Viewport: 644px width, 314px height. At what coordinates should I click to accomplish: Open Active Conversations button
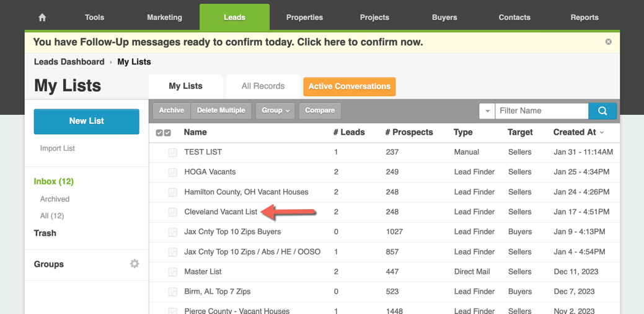coord(349,86)
